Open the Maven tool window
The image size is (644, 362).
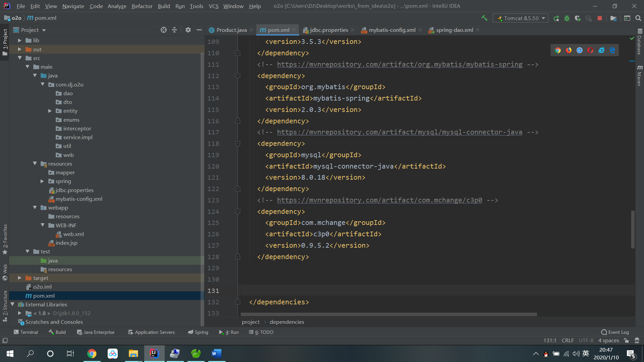coord(640,76)
